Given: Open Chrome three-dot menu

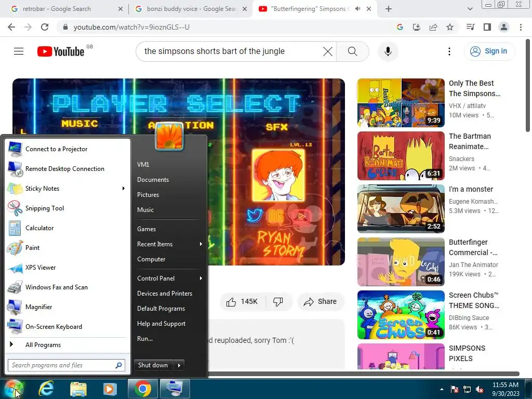Looking at the screenshot, I should click(x=521, y=27).
